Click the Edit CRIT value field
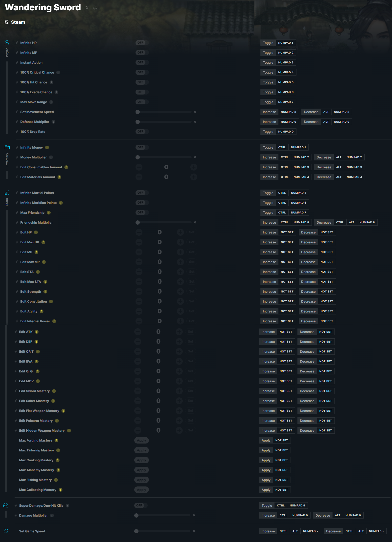 click(x=158, y=351)
